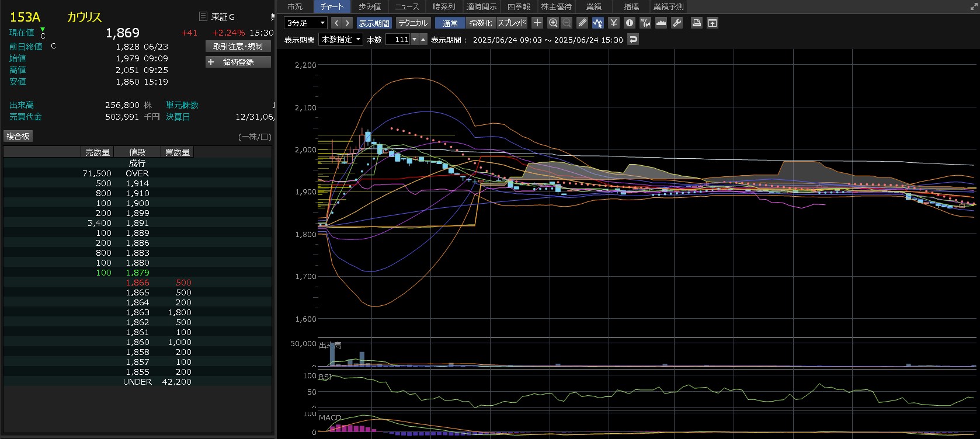Switch to the 適時開示 tab
980x439 pixels.
tap(481, 6)
